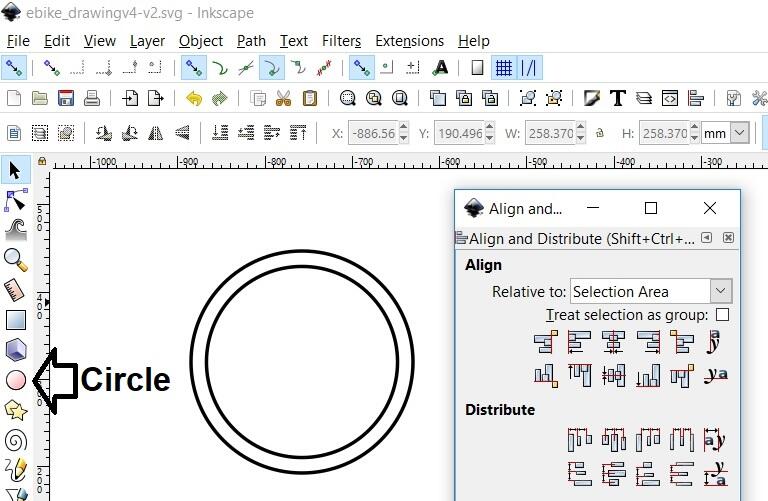Click Flip horizontally icon
The width and height of the screenshot is (768, 501).
[156, 133]
